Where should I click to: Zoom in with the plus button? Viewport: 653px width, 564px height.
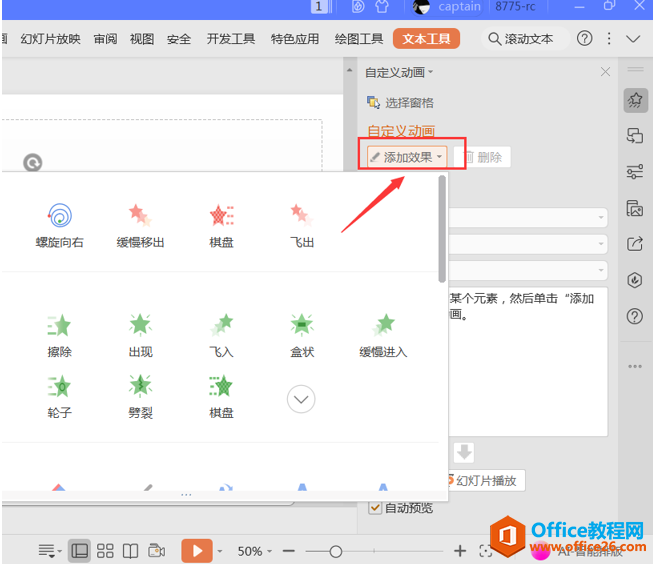tap(460, 551)
